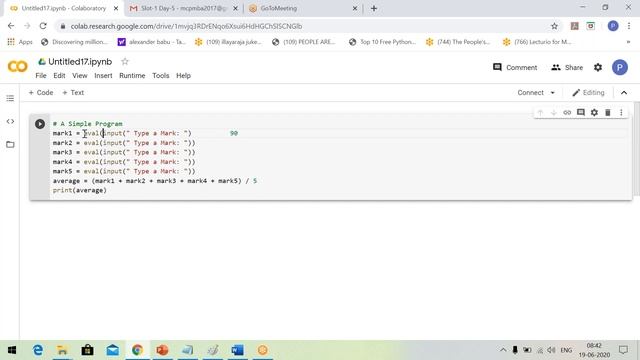Click the print(average) code line
Viewport: 640px width, 360px height.
click(80, 190)
